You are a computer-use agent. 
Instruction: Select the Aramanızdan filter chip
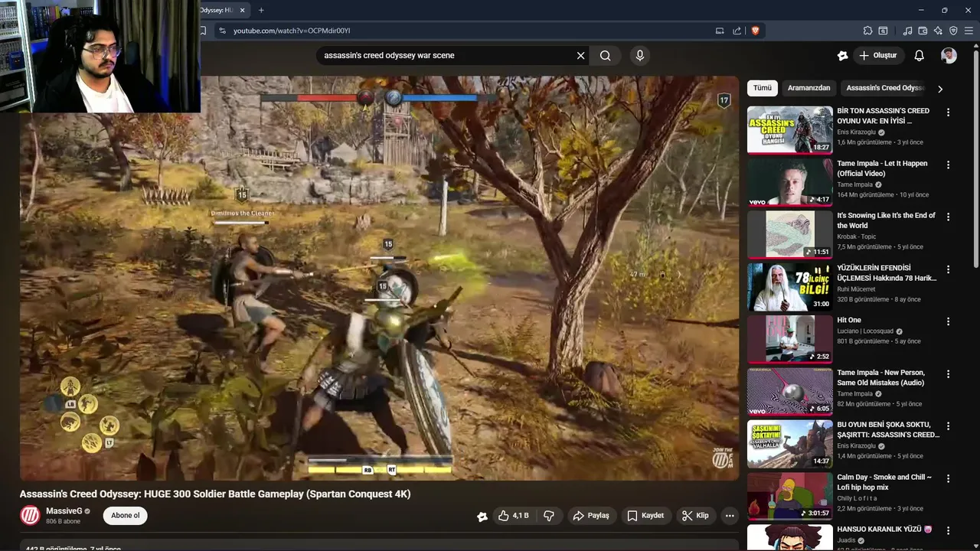808,88
